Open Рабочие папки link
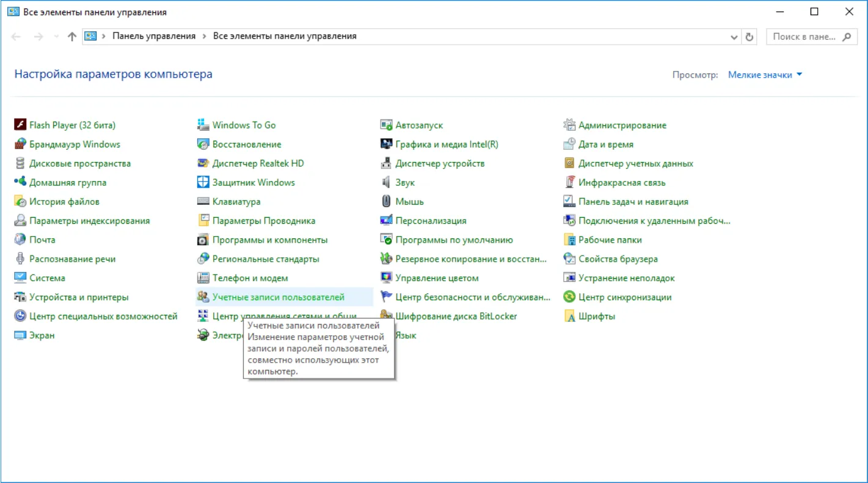This screenshot has height=483, width=868. click(x=610, y=240)
